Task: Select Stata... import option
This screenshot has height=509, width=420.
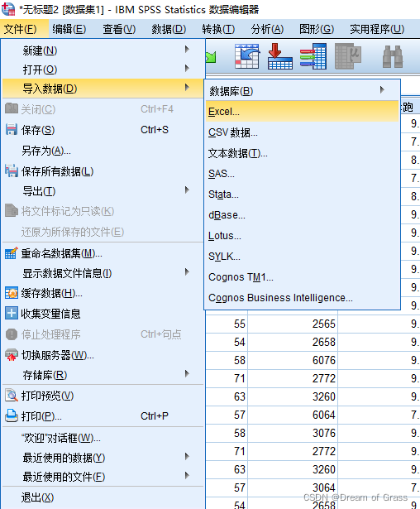Action: (302, 194)
